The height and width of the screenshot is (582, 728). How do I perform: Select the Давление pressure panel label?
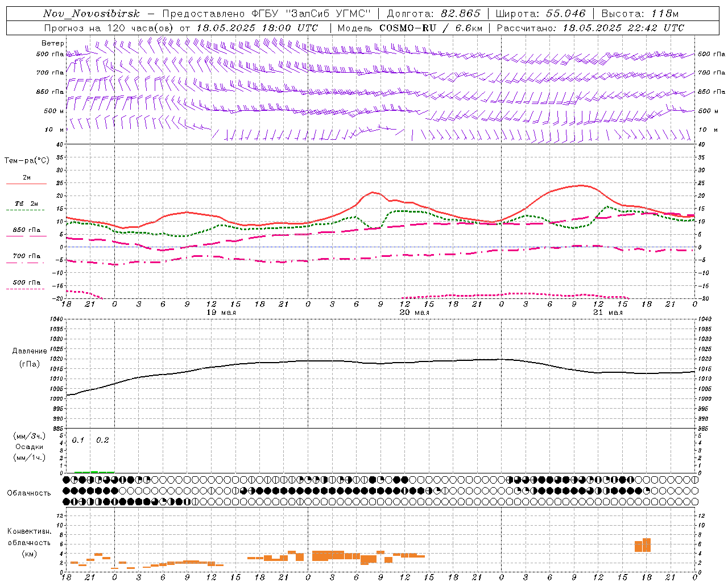(30, 351)
